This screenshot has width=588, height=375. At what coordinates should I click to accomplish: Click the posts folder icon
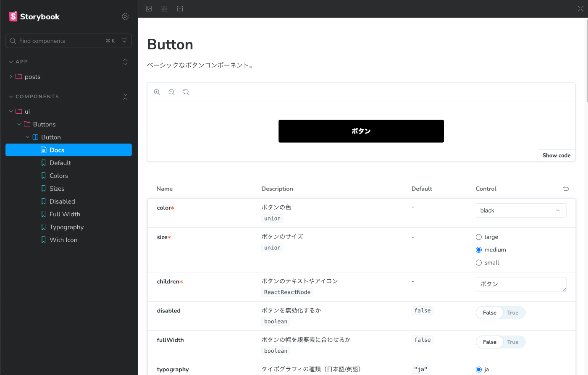pos(19,76)
